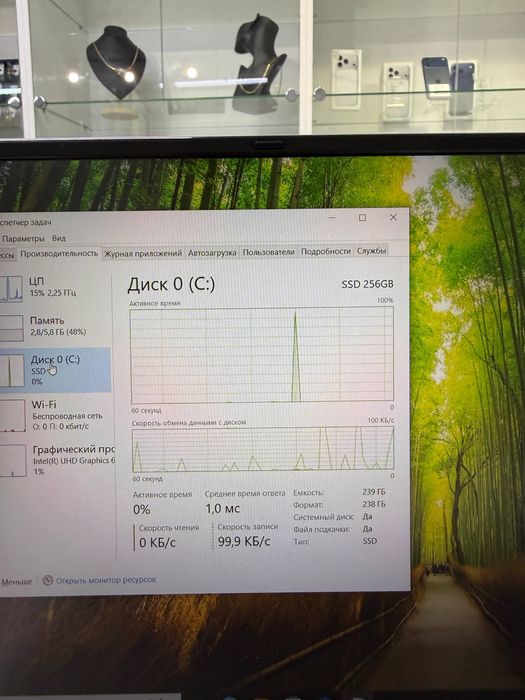Screen dimensions: 525x700
Task: Switch to the Пользователи tab
Action: click(268, 252)
